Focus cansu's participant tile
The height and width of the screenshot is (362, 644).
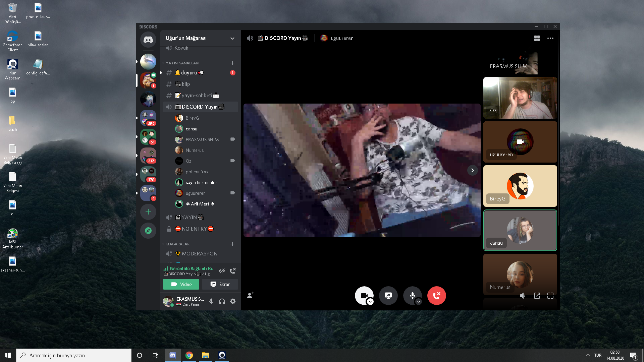point(520,230)
